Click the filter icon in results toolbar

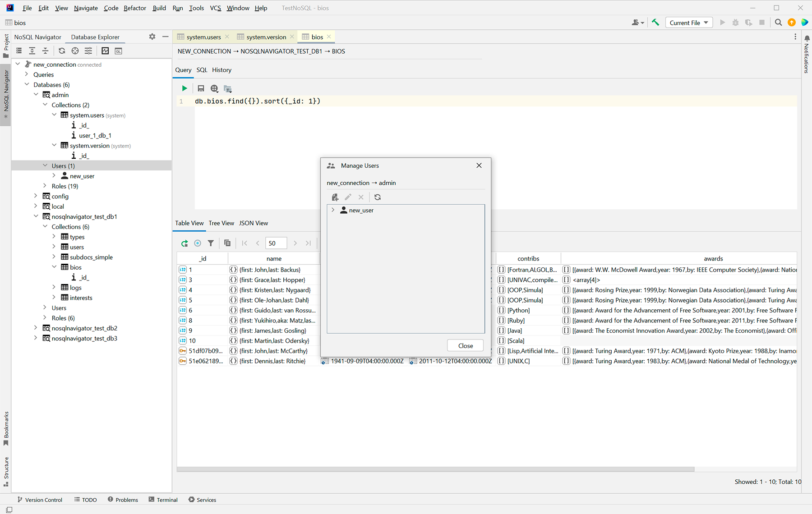(x=211, y=243)
